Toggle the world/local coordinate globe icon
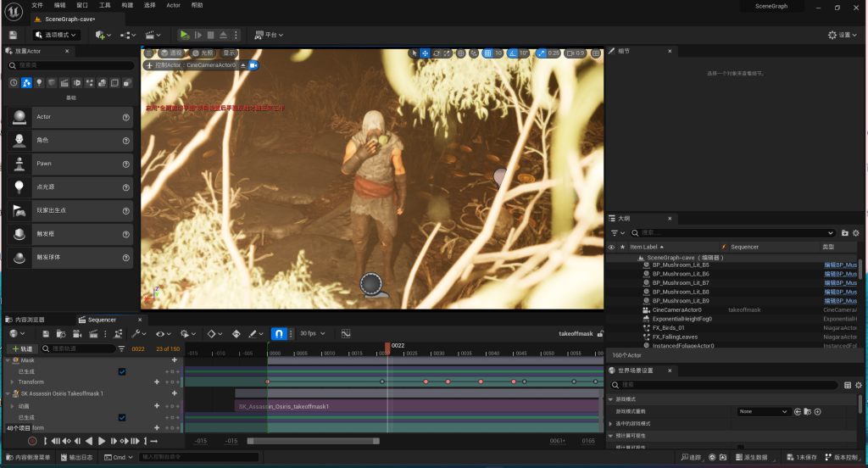This screenshot has height=468, width=868. (x=460, y=53)
